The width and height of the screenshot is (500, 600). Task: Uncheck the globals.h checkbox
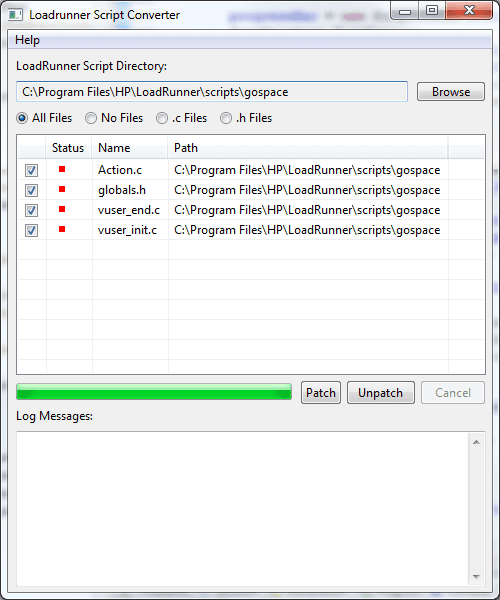(x=31, y=190)
